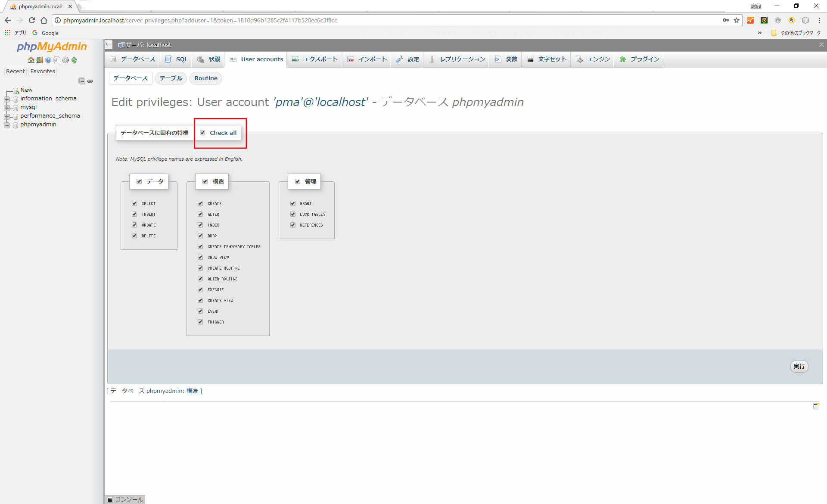Click the New database icon in tree

16,90
